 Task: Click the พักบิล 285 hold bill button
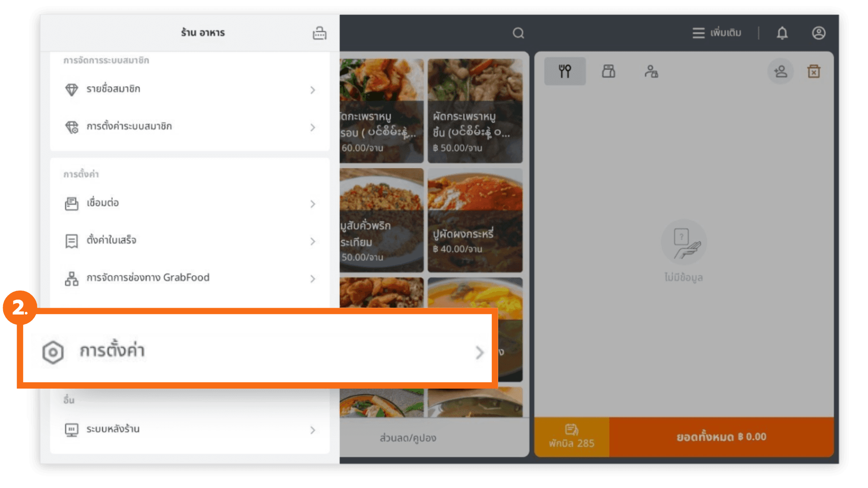pyautogui.click(x=571, y=436)
